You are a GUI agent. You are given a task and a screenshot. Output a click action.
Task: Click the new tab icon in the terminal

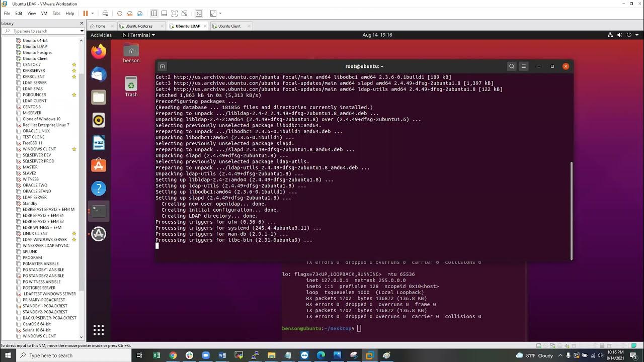click(x=163, y=66)
